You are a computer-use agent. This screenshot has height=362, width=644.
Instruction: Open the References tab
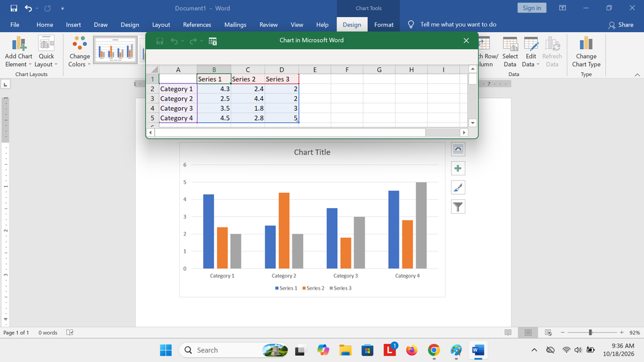pos(197,25)
